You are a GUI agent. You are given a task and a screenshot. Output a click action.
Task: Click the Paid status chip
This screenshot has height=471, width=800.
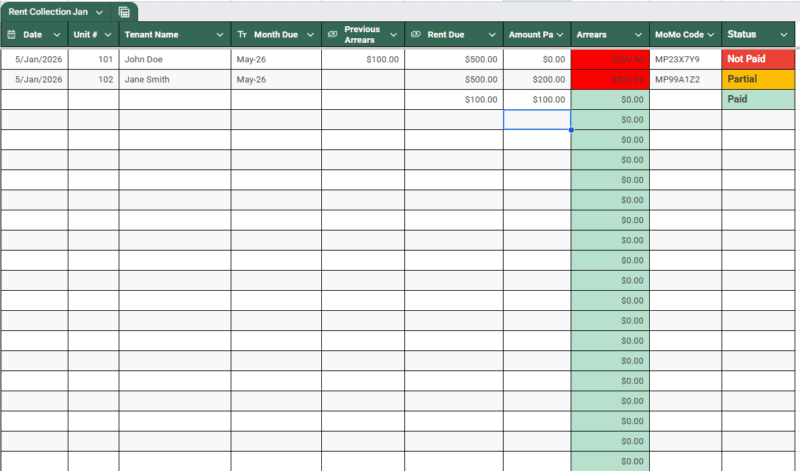pos(758,99)
